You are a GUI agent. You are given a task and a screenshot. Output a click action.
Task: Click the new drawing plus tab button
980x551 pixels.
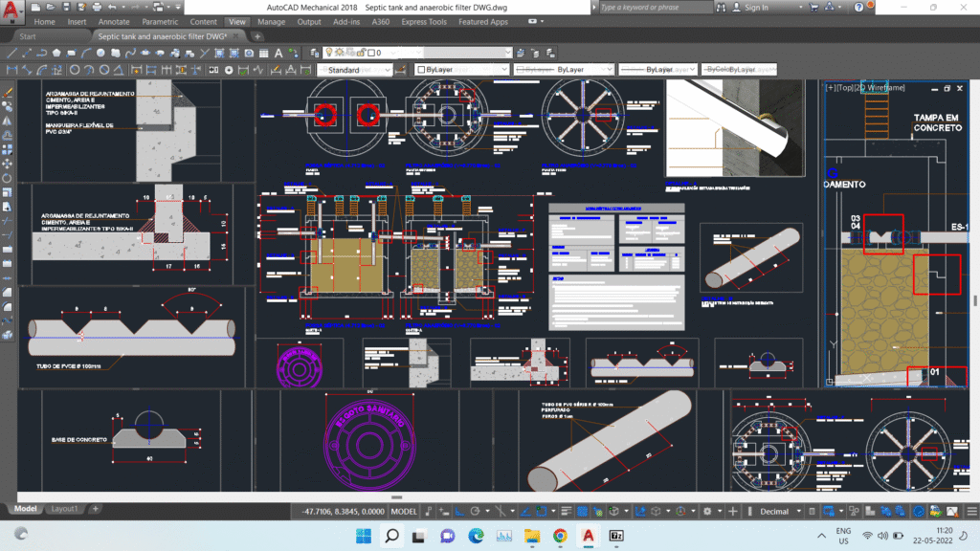pos(256,36)
